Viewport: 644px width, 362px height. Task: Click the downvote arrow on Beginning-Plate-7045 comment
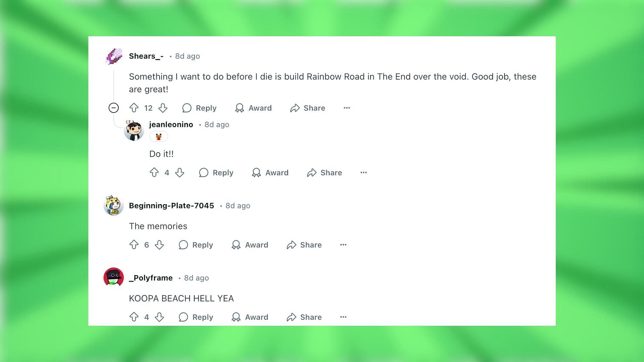(159, 245)
